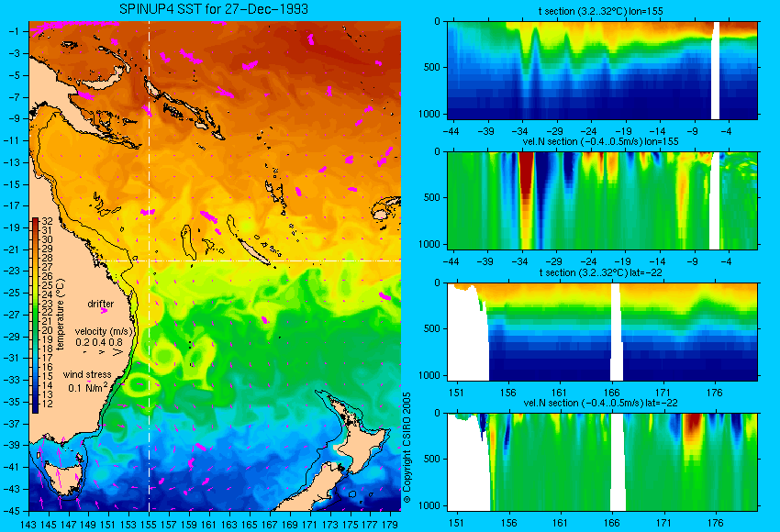780x532 pixels.
Task: Click the 176 label under the lat=-22 velocity section
Action: click(x=715, y=523)
